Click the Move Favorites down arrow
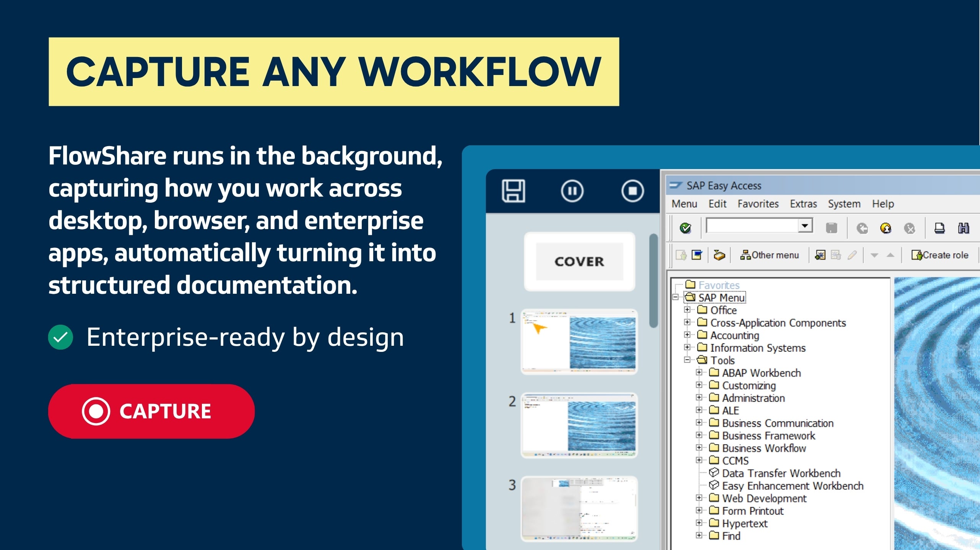 coord(874,255)
